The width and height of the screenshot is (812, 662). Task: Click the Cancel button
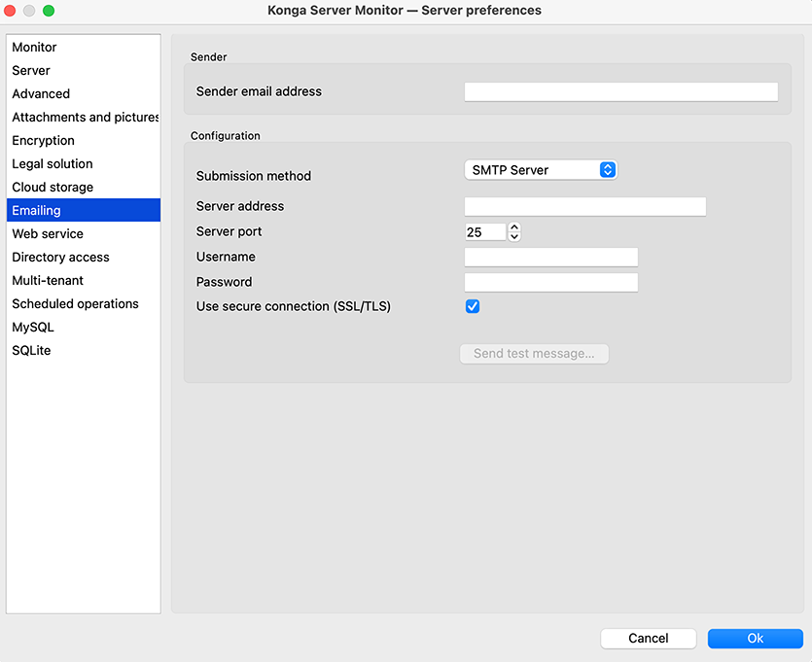coord(648,639)
